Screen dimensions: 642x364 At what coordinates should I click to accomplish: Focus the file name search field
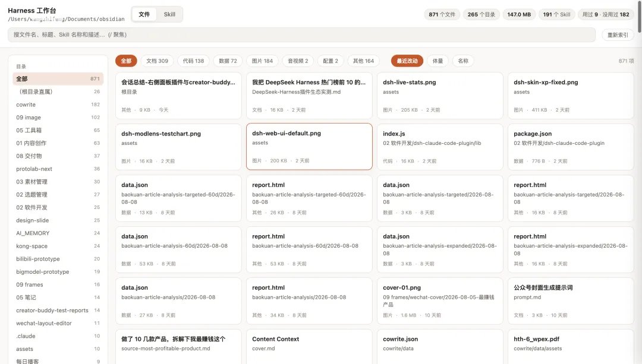click(x=301, y=35)
